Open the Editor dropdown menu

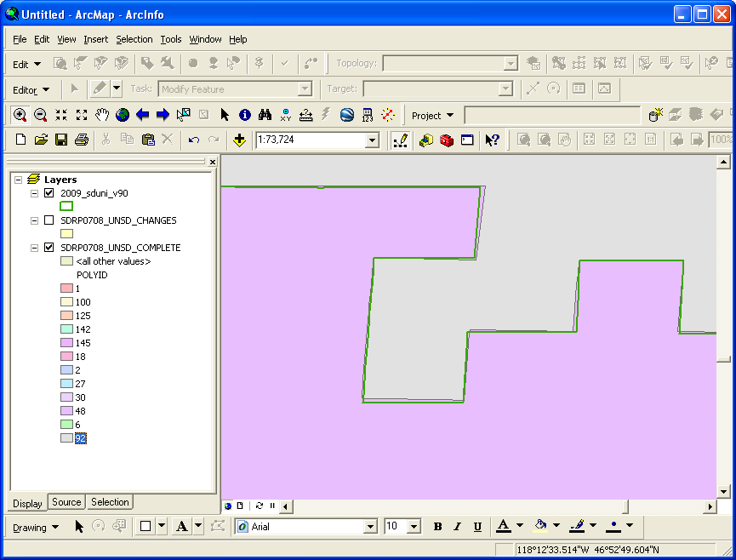click(31, 89)
